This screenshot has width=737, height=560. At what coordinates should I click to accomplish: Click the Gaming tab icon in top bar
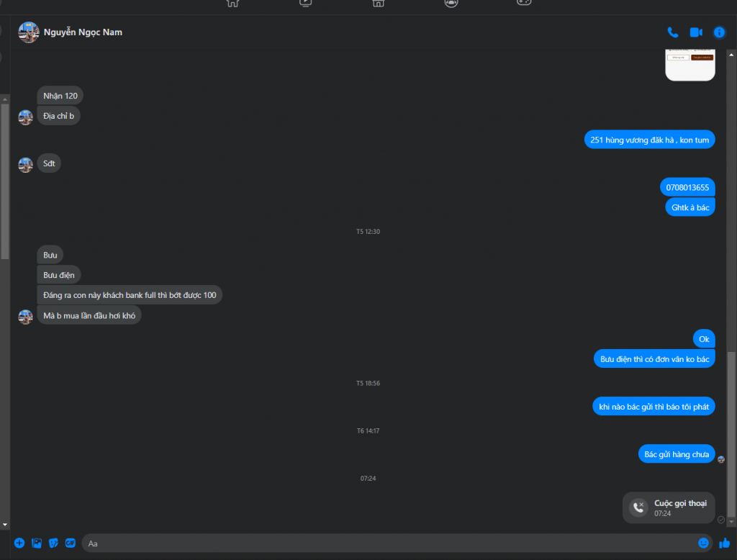524,3
